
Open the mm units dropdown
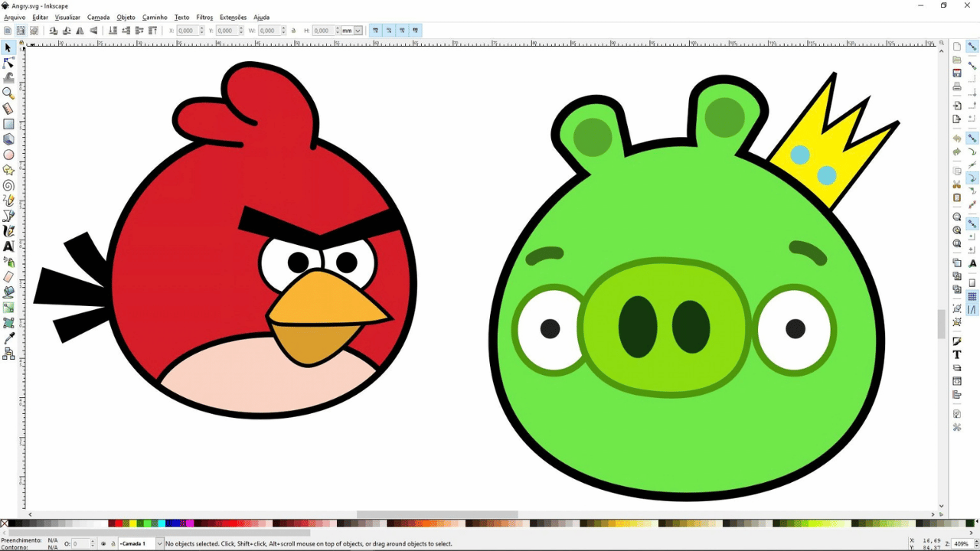[x=352, y=31]
